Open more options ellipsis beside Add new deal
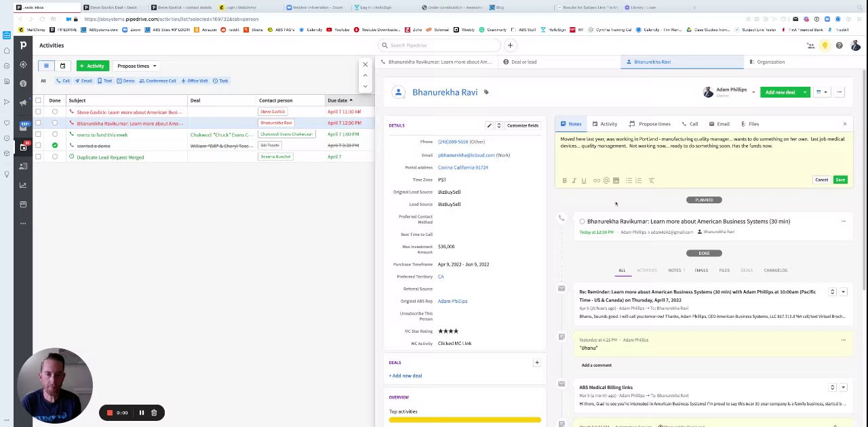Viewport: 868px width, 427px height. pyautogui.click(x=839, y=92)
